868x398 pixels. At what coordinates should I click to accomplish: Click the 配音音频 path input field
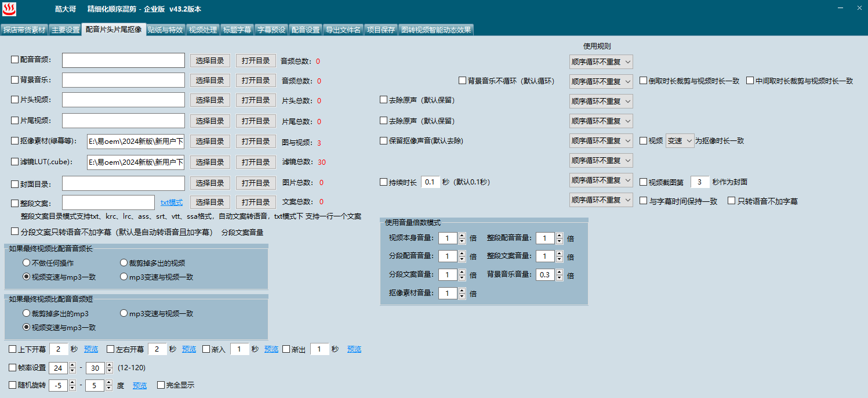click(124, 60)
